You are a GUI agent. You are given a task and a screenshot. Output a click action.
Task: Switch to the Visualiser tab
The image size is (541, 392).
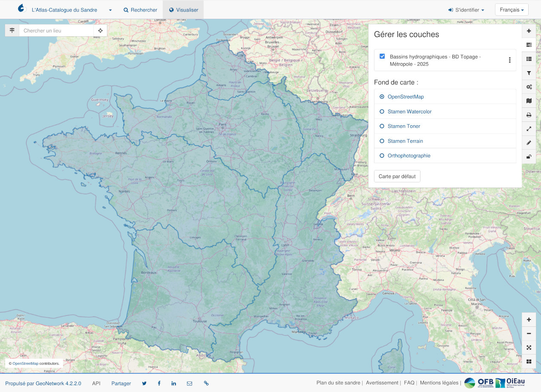(x=183, y=10)
